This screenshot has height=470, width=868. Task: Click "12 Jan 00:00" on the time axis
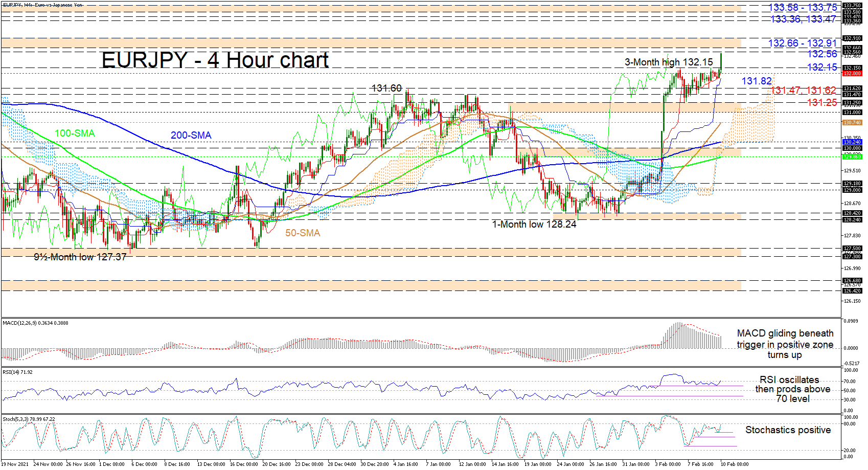(x=472, y=464)
